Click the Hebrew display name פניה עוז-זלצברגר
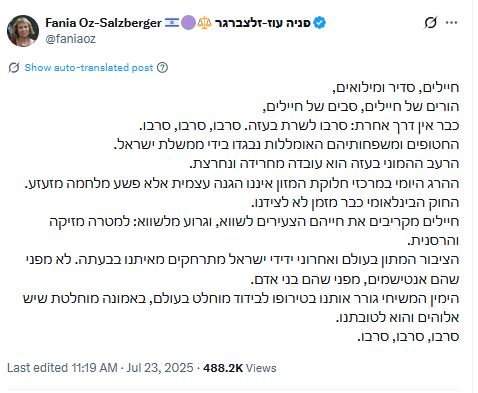478x393 pixels. click(263, 23)
